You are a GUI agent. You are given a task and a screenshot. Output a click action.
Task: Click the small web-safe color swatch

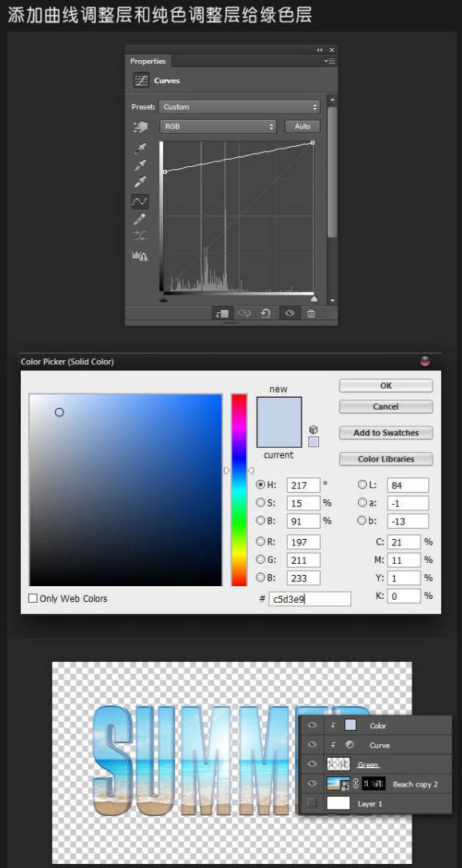point(313,442)
